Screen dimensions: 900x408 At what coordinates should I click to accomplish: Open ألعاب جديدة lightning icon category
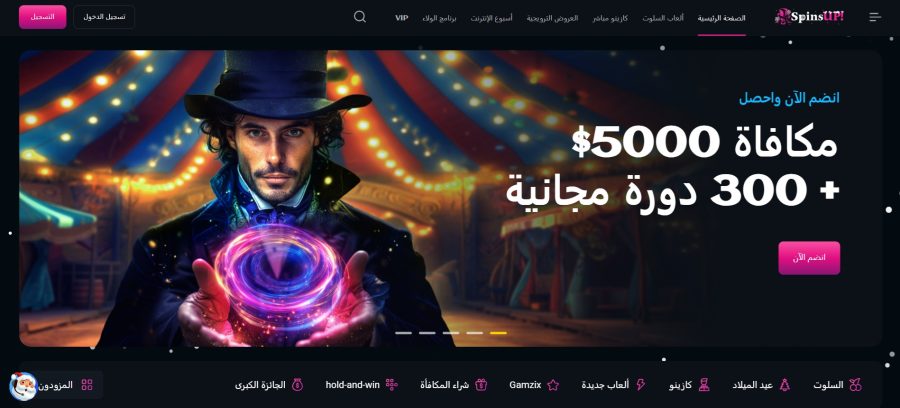tap(614, 385)
